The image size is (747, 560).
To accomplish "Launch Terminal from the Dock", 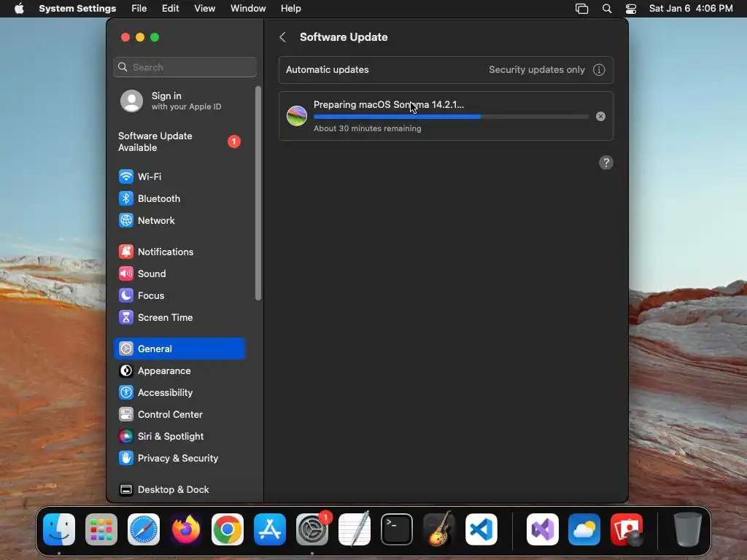I will (396, 529).
